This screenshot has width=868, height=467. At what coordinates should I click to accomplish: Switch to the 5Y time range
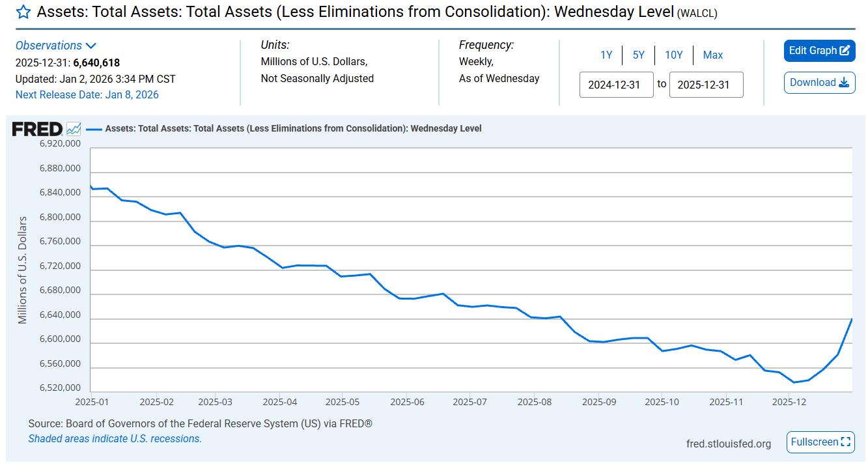[x=638, y=55]
